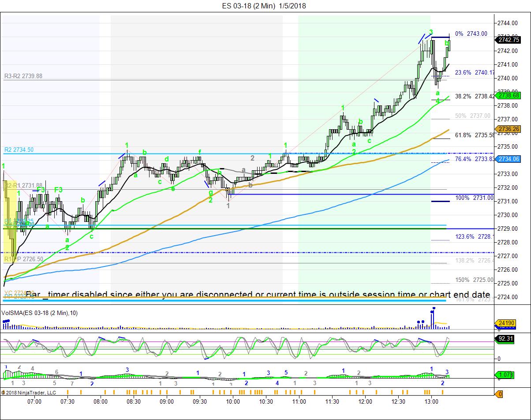Click the 2744.00 price axis label
Screen dimensions: 531x420
(507, 23)
